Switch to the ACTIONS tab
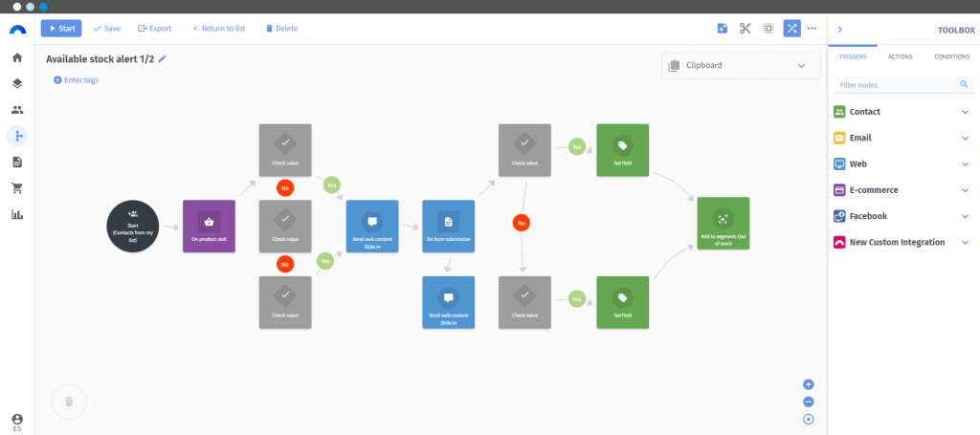The height and width of the screenshot is (435, 980). (x=900, y=56)
